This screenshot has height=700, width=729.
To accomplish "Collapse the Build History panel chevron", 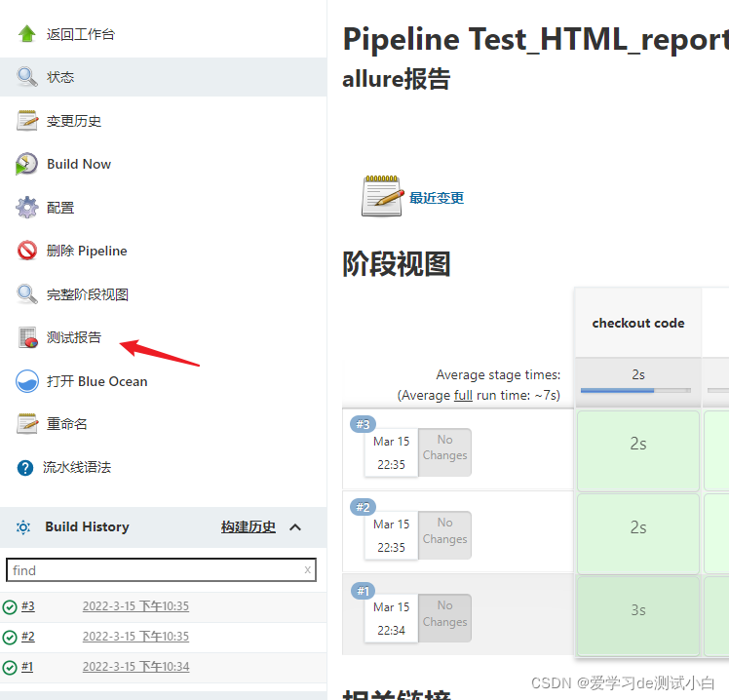I will (295, 527).
